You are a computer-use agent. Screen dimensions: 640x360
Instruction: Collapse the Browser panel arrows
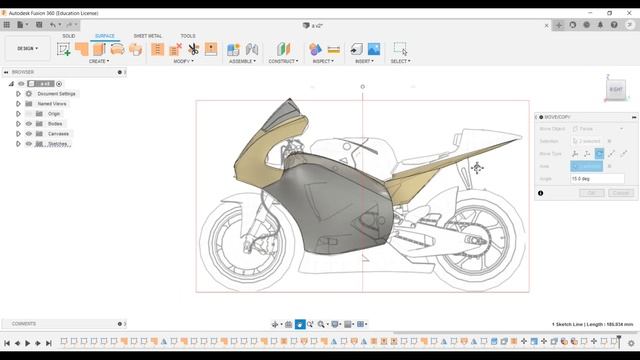point(6,72)
